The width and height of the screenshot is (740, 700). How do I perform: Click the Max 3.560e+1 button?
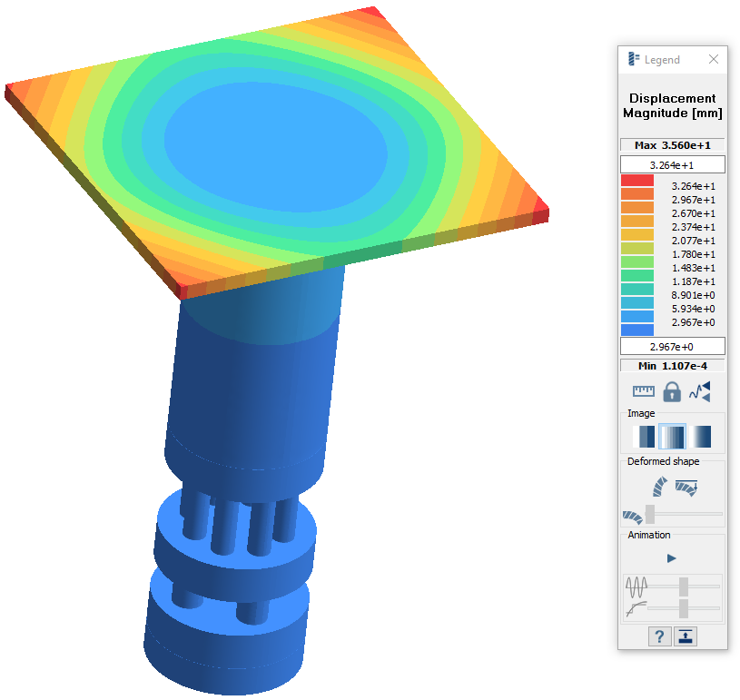coord(672,145)
